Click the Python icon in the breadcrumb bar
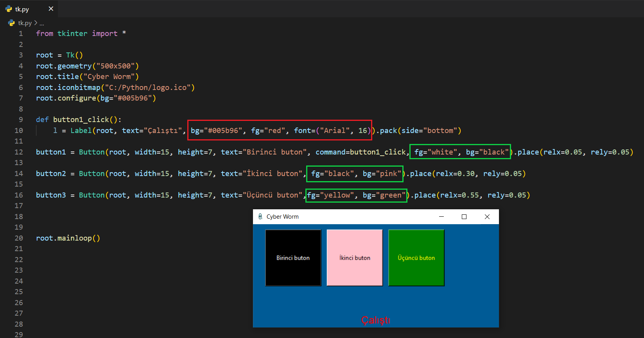Screen dimensions: 644x338 coord(11,23)
